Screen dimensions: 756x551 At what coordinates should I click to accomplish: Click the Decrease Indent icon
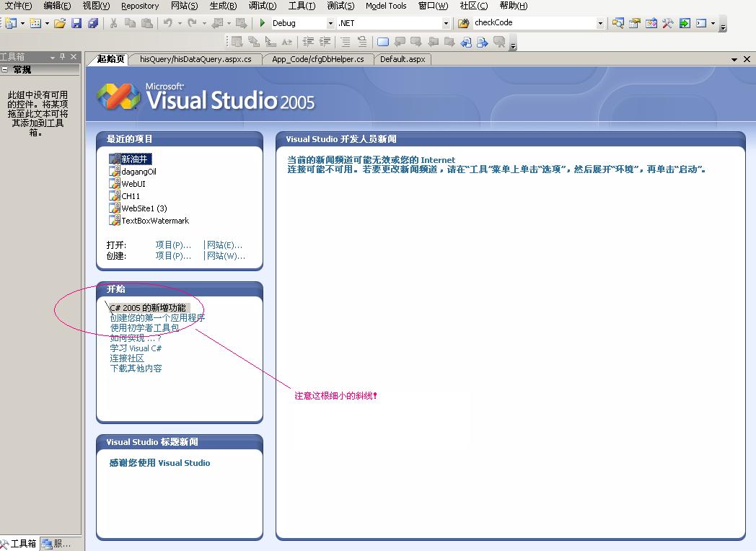308,42
